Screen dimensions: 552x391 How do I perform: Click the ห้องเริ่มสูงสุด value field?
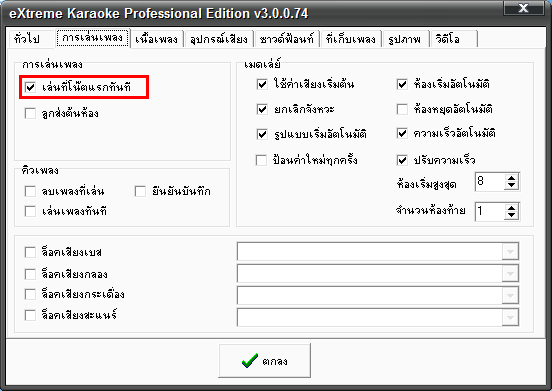pyautogui.click(x=490, y=182)
